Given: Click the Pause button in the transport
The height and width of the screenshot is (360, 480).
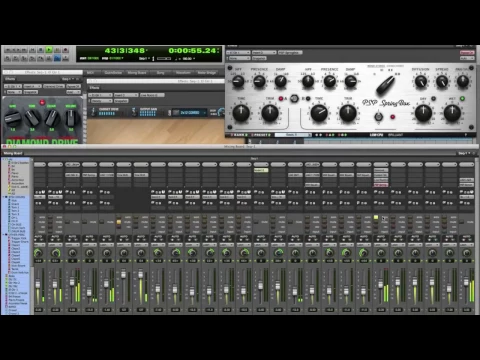Looking at the screenshot, I should 57,50.
